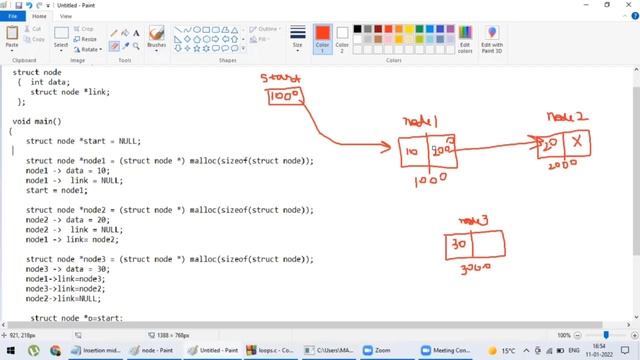
Task: Choose the Line shape
Action: pyautogui.click(x=178, y=30)
